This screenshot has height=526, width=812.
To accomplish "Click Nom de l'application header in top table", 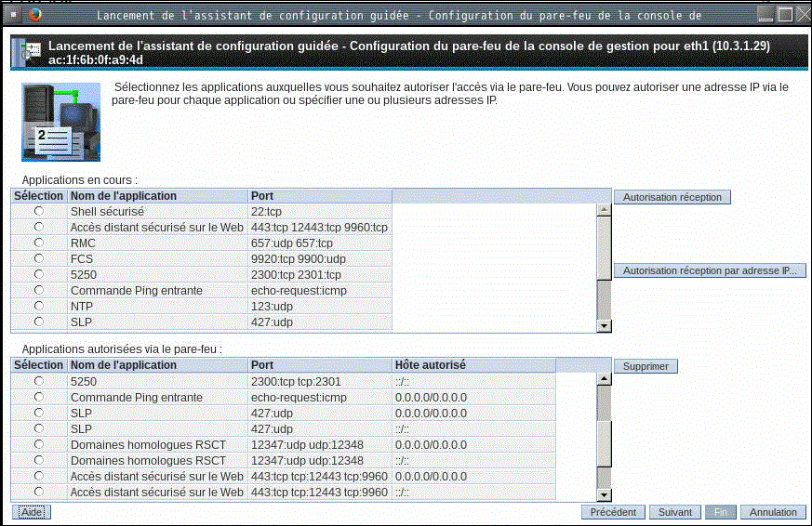I will click(x=157, y=196).
